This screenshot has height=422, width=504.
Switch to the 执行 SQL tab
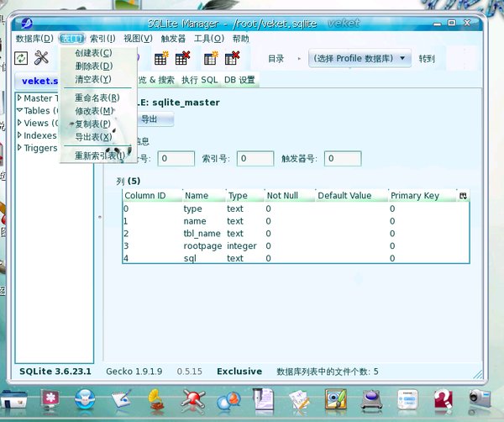pos(200,80)
